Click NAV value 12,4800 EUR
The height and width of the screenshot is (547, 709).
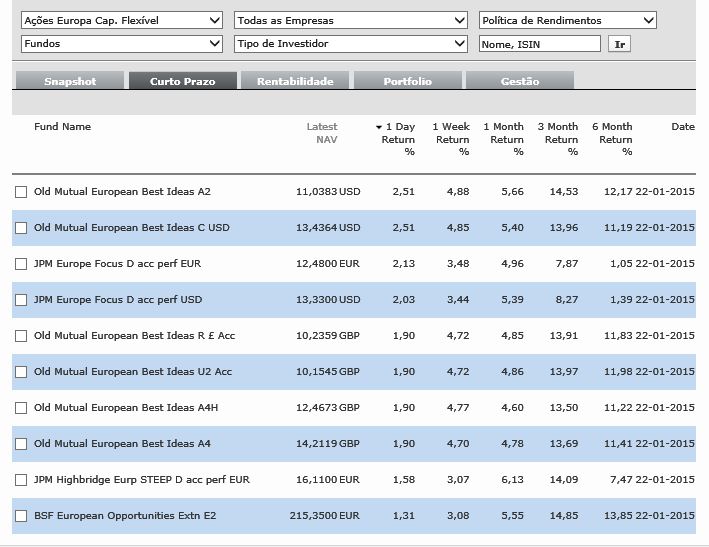tap(328, 264)
